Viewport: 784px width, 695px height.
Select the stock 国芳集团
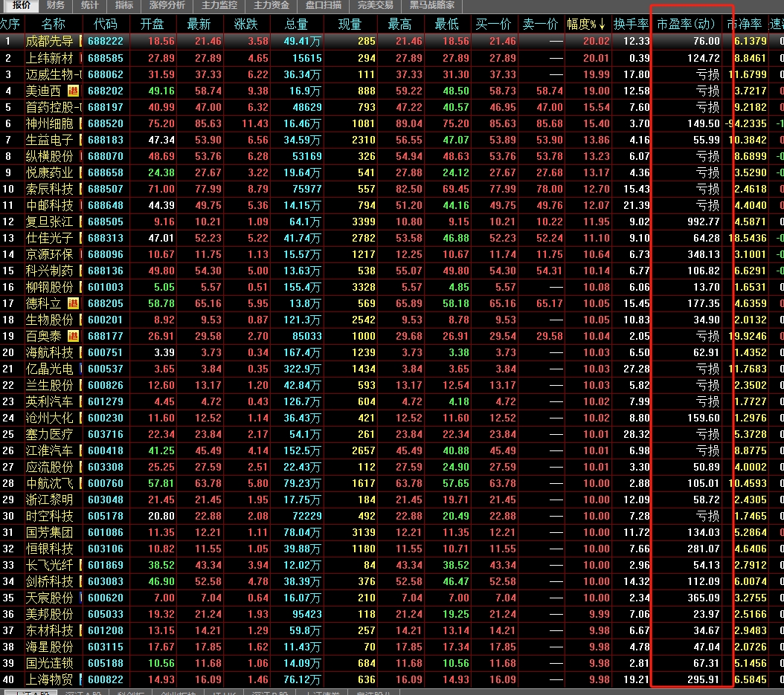click(50, 532)
